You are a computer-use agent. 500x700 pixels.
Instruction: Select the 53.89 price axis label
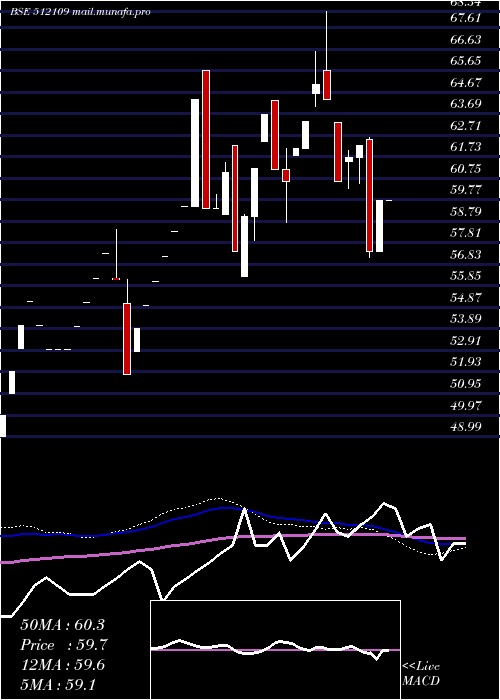coord(466,319)
